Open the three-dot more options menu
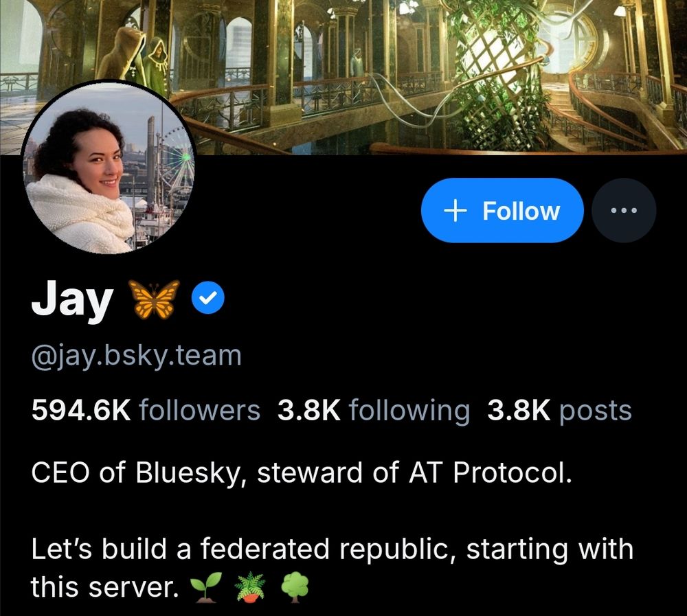 pyautogui.click(x=624, y=210)
